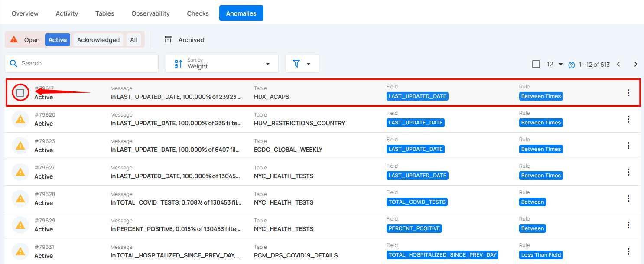Screen dimensions: 644x264
Task: Open the three-dot menu for anomaly #79628
Action: coord(628,199)
